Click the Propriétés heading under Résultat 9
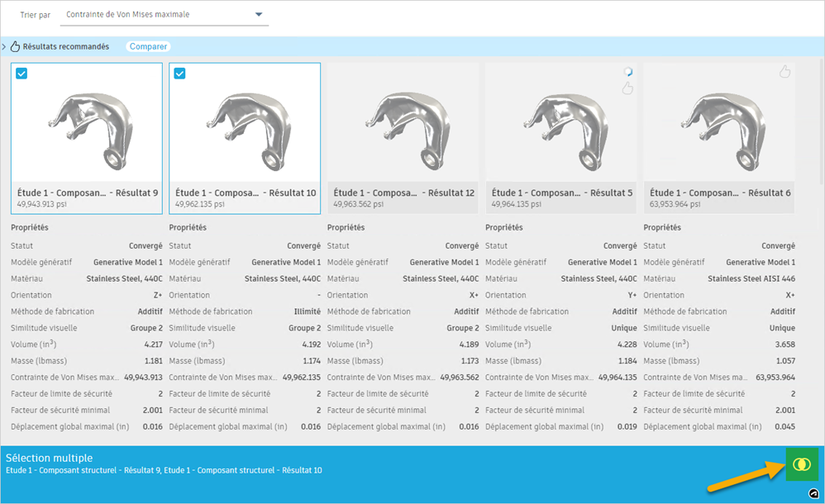The width and height of the screenshot is (825, 504). coord(30,227)
